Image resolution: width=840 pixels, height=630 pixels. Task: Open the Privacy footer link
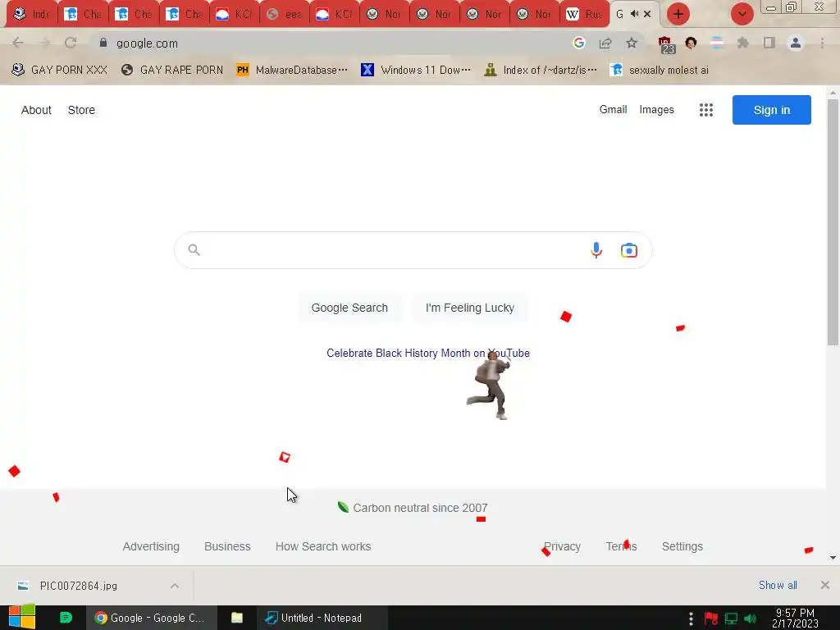point(562,546)
